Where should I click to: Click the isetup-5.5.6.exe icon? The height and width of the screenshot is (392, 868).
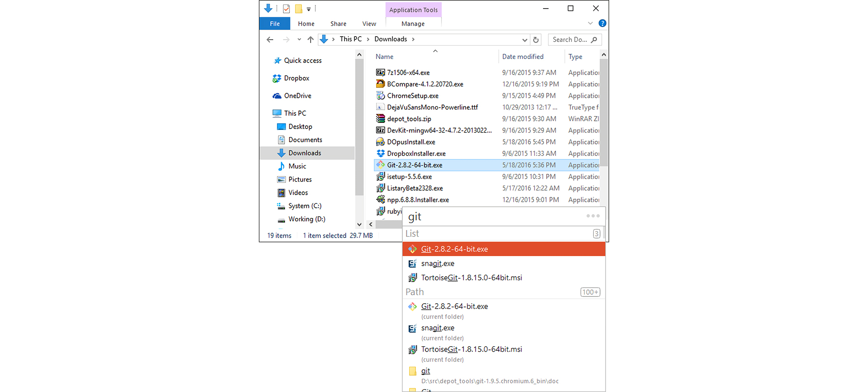pyautogui.click(x=381, y=177)
